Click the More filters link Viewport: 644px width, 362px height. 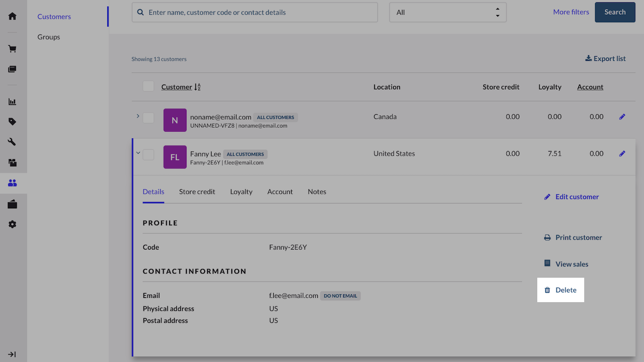571,12
